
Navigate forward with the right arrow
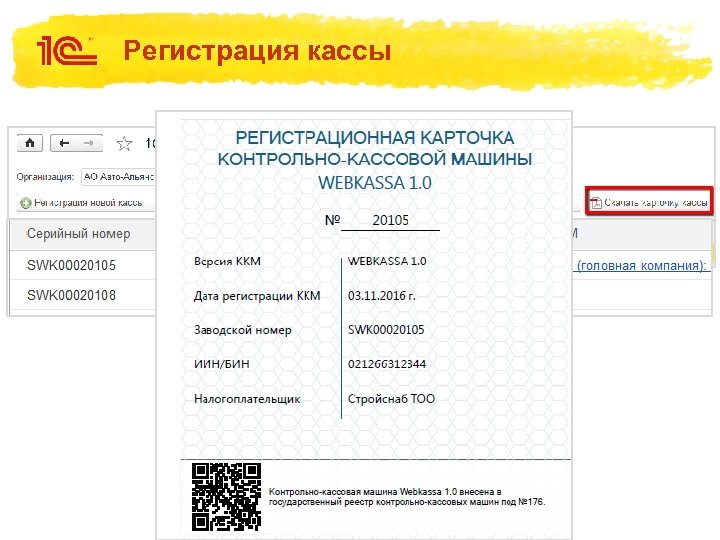[89, 143]
